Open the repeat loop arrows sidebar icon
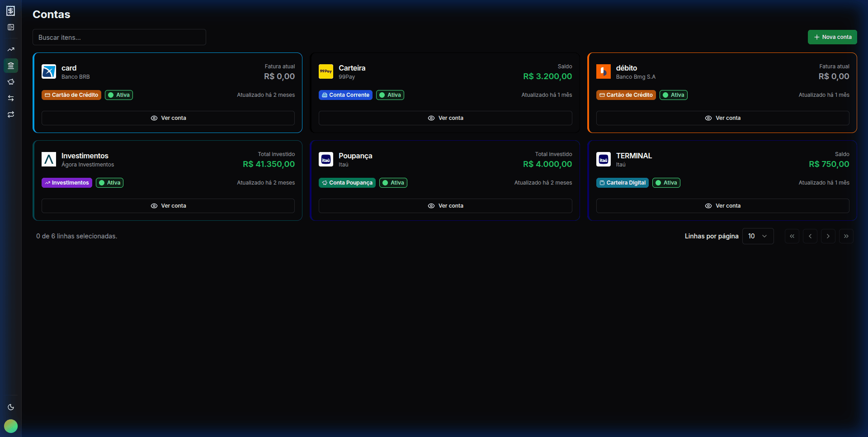Image resolution: width=868 pixels, height=437 pixels. point(11,114)
